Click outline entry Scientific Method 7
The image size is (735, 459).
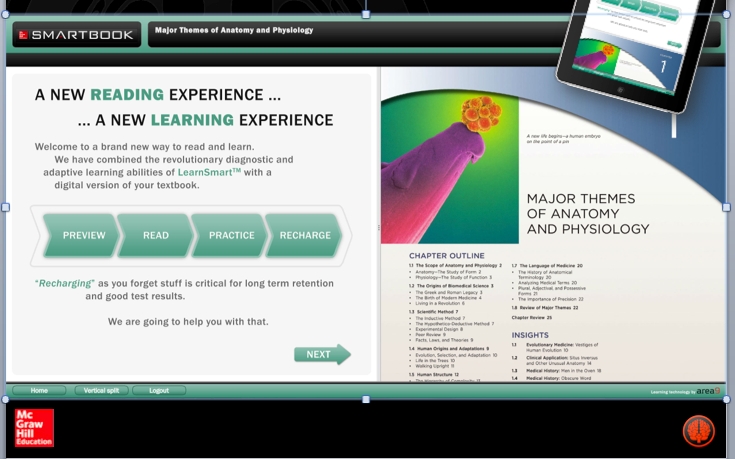433,312
